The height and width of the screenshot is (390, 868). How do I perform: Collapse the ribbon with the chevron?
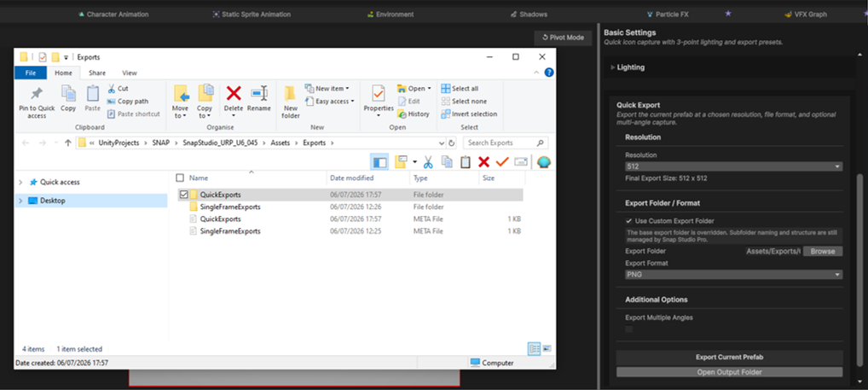(536, 73)
